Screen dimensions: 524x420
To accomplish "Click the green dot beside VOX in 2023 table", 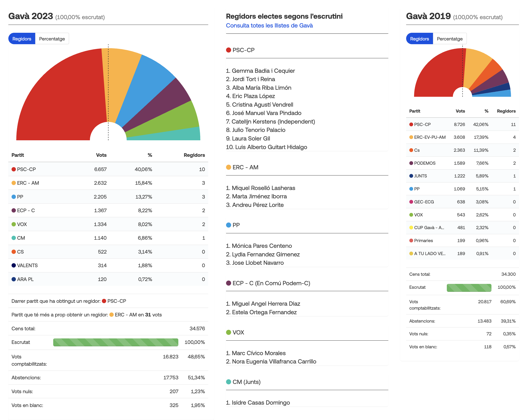I will [14, 224].
